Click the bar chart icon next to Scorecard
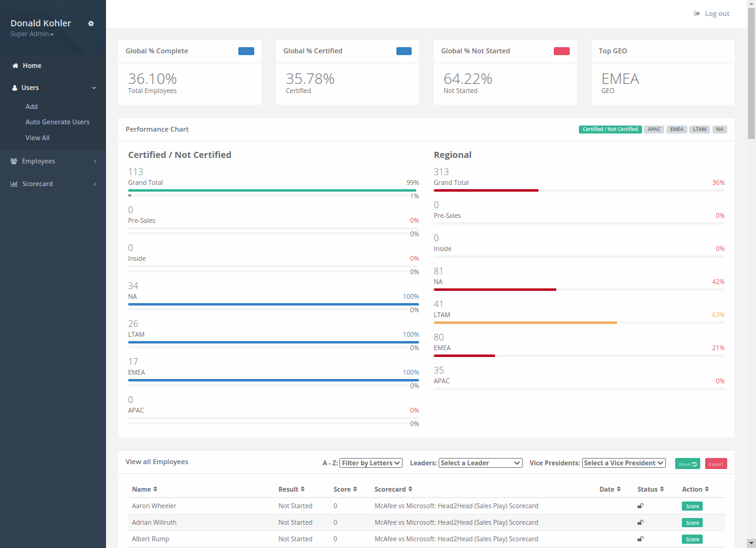The width and height of the screenshot is (756, 548). point(14,184)
